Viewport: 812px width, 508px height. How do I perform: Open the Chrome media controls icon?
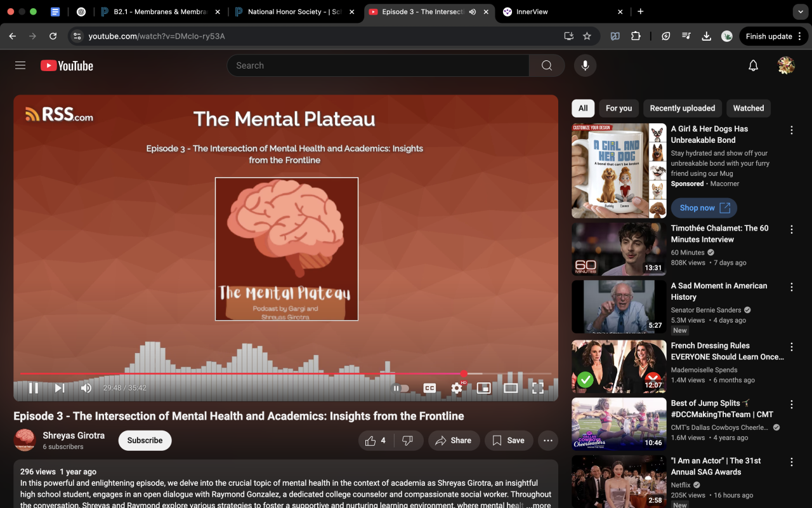coord(686,36)
